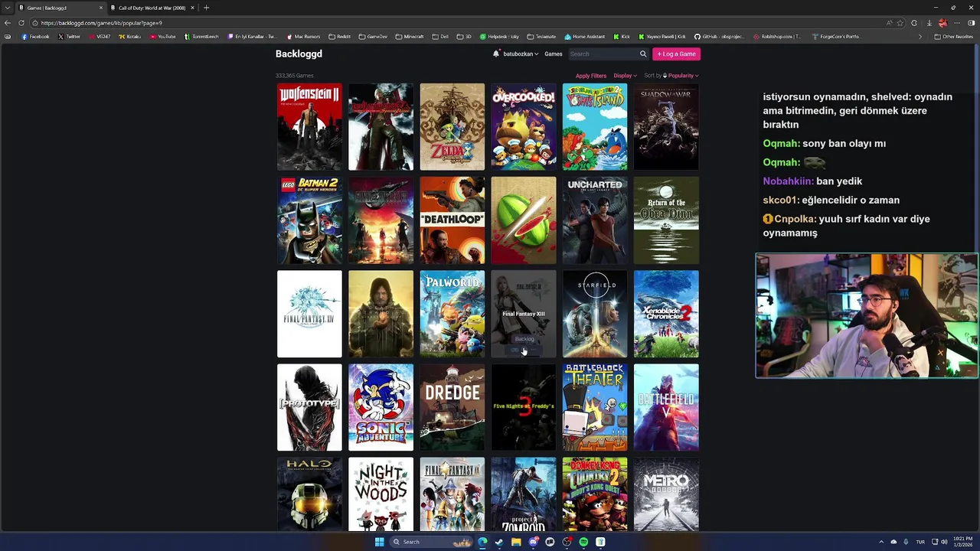This screenshot has height=551, width=980.
Task: Open Xenoblade Chronicles 2 cover
Action: click(666, 314)
